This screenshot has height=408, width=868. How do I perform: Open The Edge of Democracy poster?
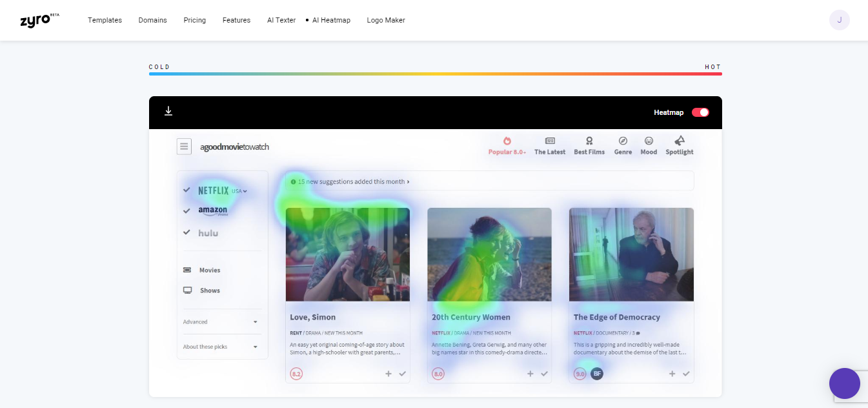tap(631, 254)
